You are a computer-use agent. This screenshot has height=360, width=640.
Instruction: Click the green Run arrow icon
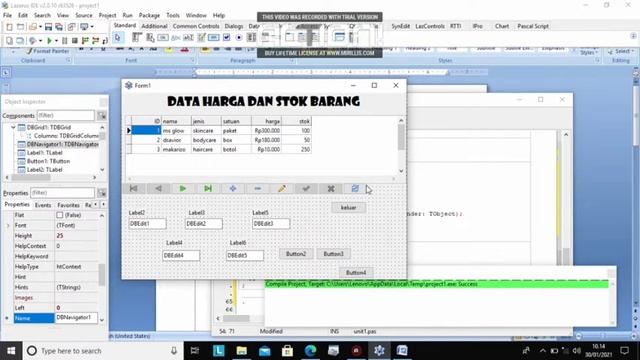point(49,40)
